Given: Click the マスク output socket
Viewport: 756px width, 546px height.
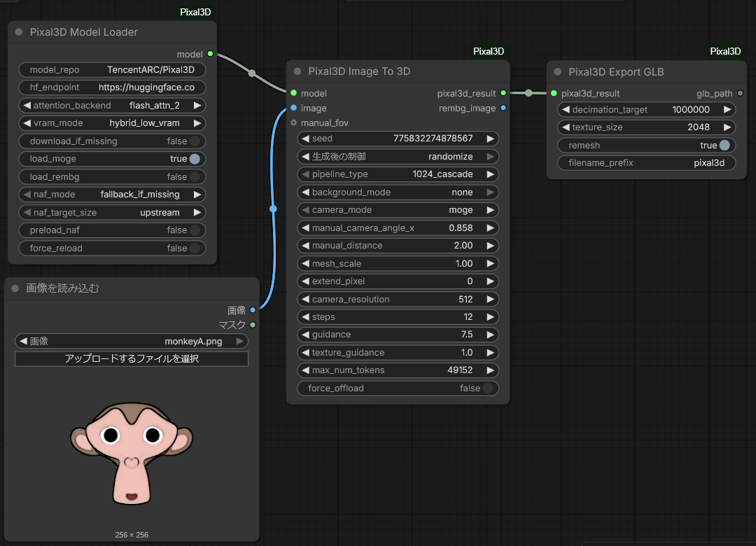Looking at the screenshot, I should [x=253, y=325].
